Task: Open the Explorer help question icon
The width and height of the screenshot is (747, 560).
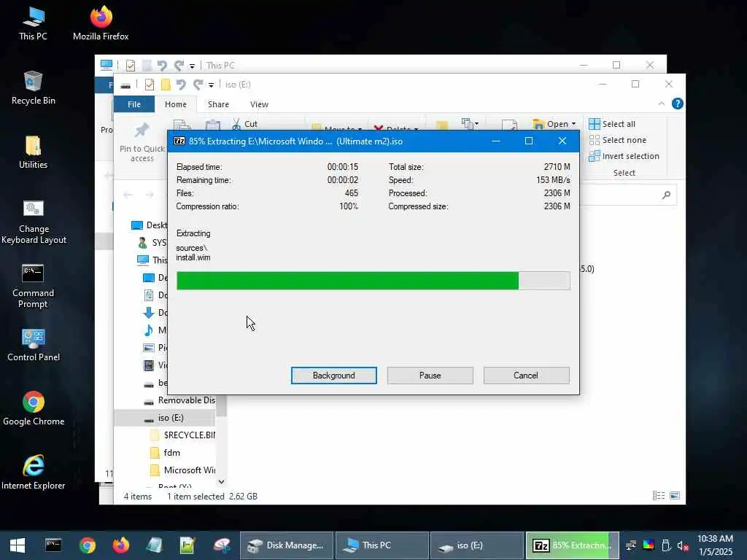Action: tap(677, 104)
